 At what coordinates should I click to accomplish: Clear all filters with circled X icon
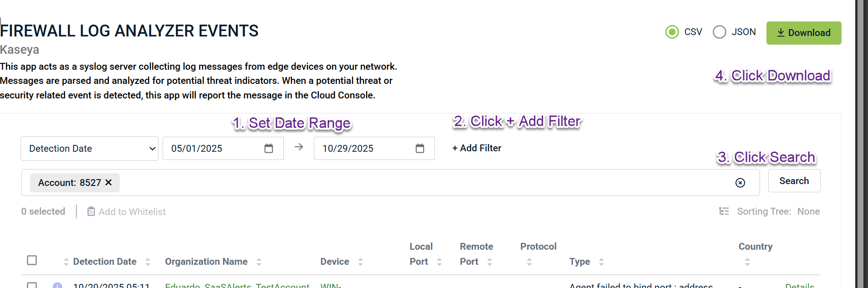pyautogui.click(x=740, y=183)
